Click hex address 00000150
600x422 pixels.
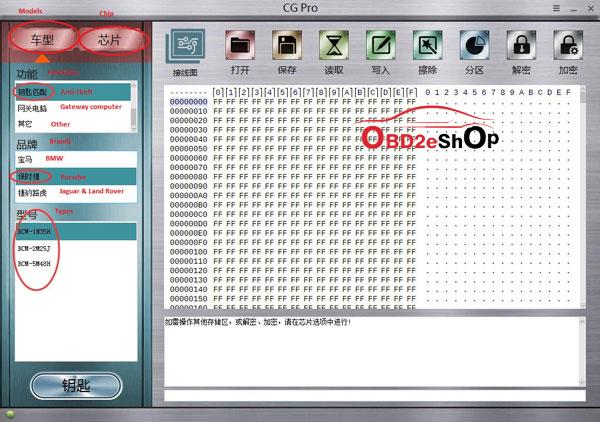189,299
